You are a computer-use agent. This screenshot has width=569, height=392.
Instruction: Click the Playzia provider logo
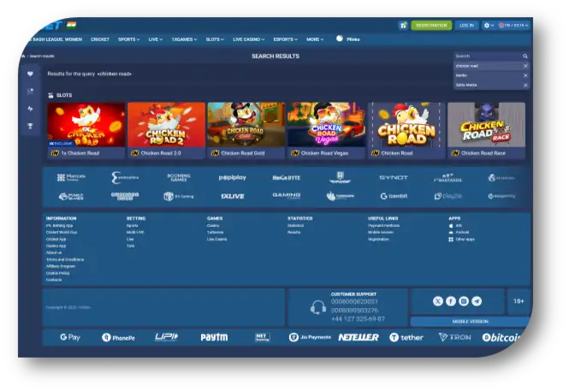pyautogui.click(x=448, y=196)
